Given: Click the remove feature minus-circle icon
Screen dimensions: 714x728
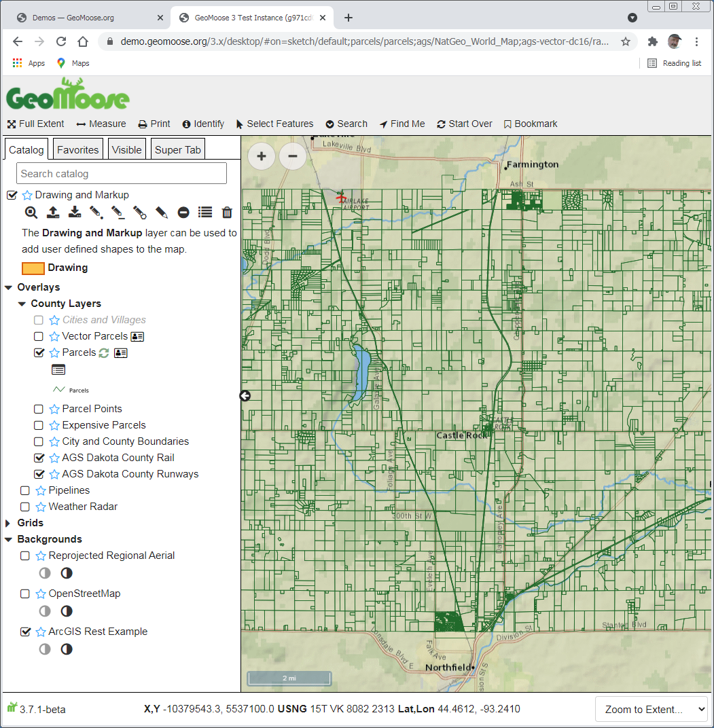Looking at the screenshot, I should pyautogui.click(x=183, y=213).
